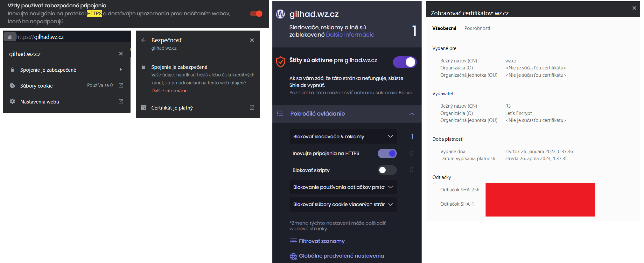Open certificate details external link icon
Viewport: 644px width, 263px height.
(x=252, y=108)
